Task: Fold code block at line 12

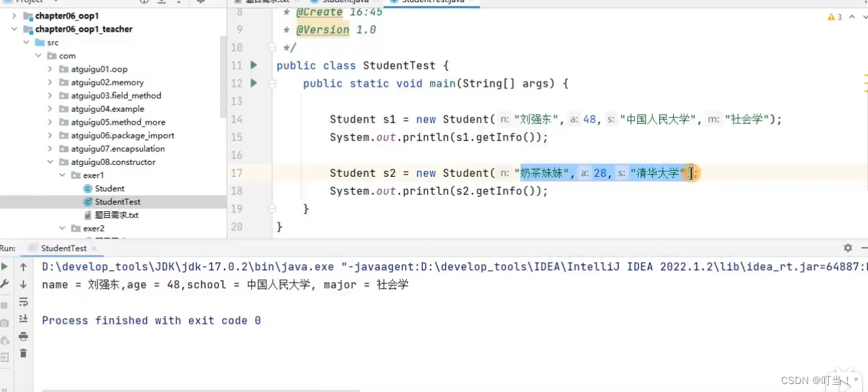Action: 272,83
